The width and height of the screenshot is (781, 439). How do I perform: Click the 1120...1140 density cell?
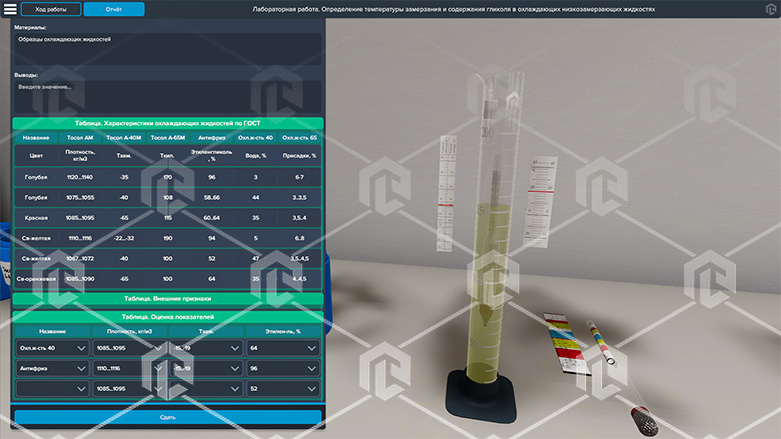coord(80,177)
